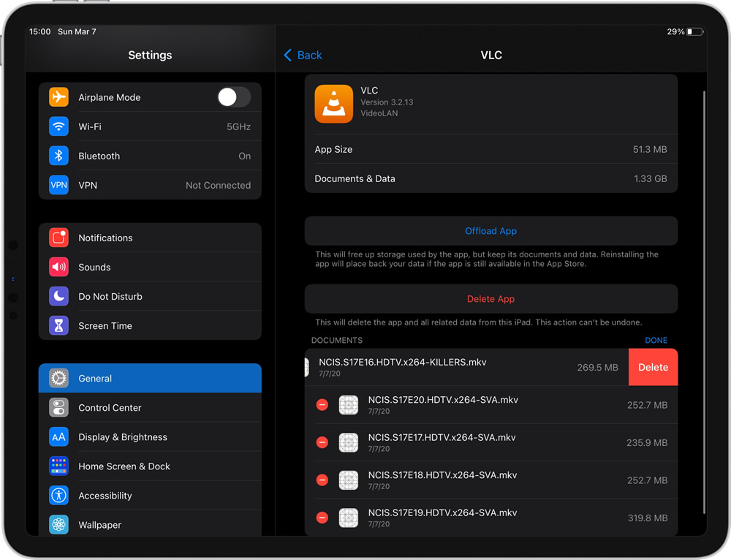Tap the Screen Time hourglass icon

point(58,326)
